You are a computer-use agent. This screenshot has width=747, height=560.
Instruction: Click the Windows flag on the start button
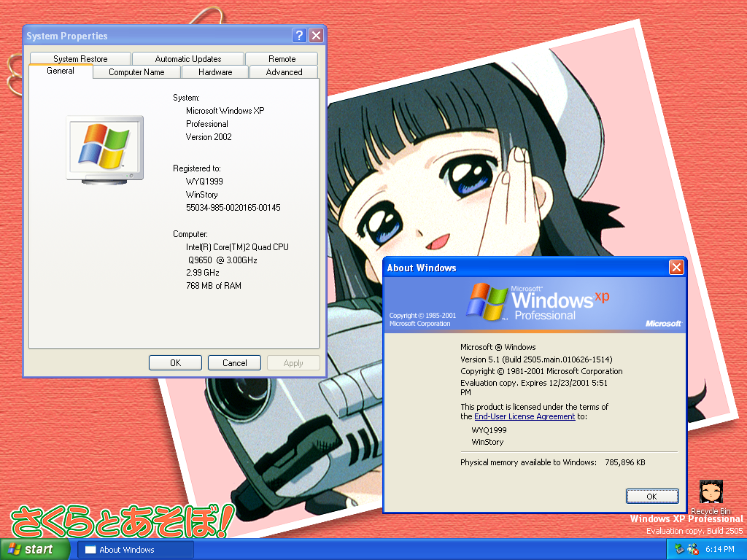pos(15,549)
